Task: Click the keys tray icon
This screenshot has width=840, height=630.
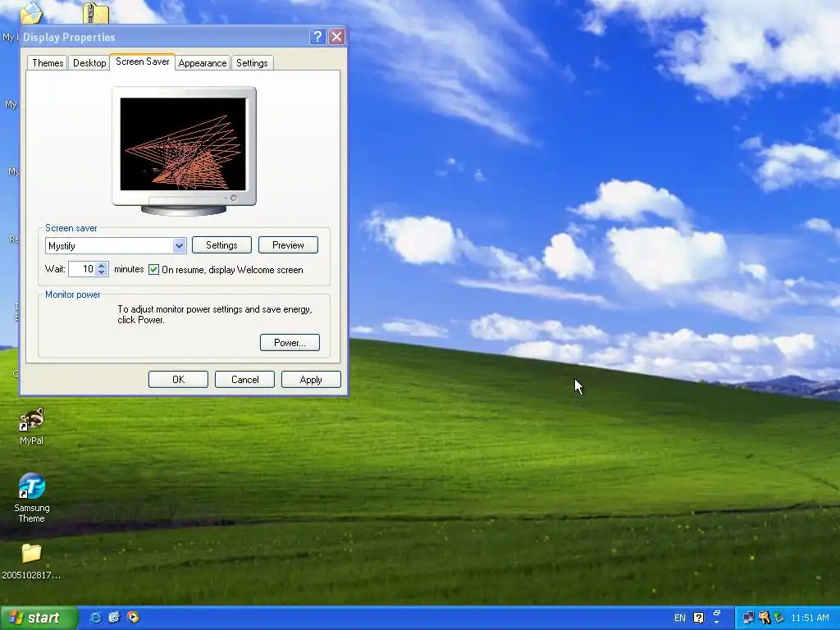Action: [765, 618]
